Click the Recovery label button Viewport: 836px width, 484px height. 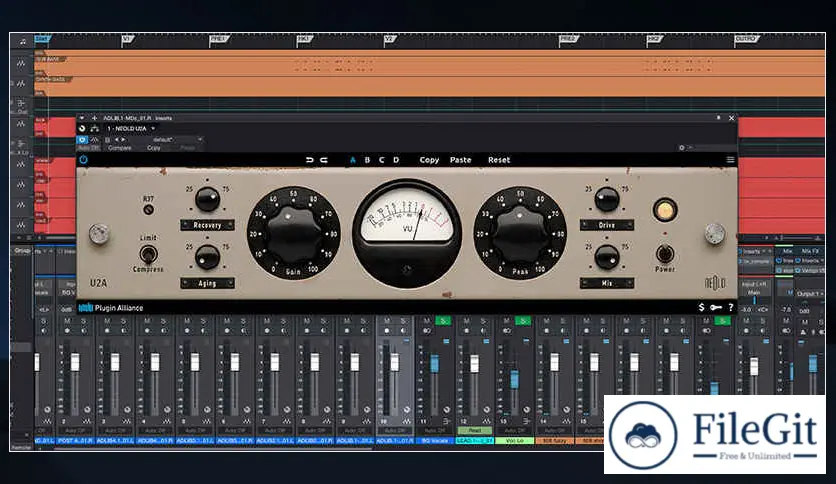(x=207, y=225)
